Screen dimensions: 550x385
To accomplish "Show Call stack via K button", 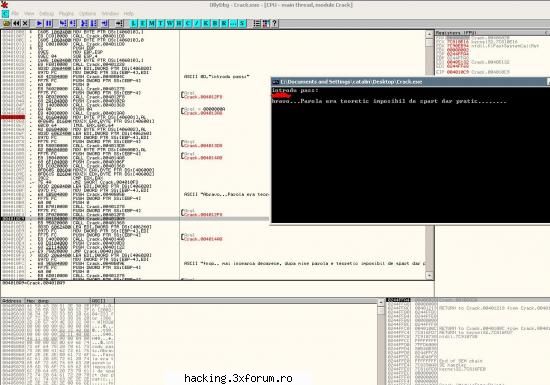I will pyautogui.click(x=206, y=23).
